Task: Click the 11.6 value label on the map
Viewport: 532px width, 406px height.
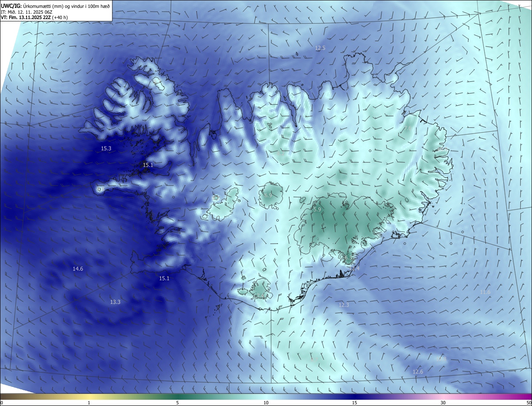Action: click(x=485, y=292)
